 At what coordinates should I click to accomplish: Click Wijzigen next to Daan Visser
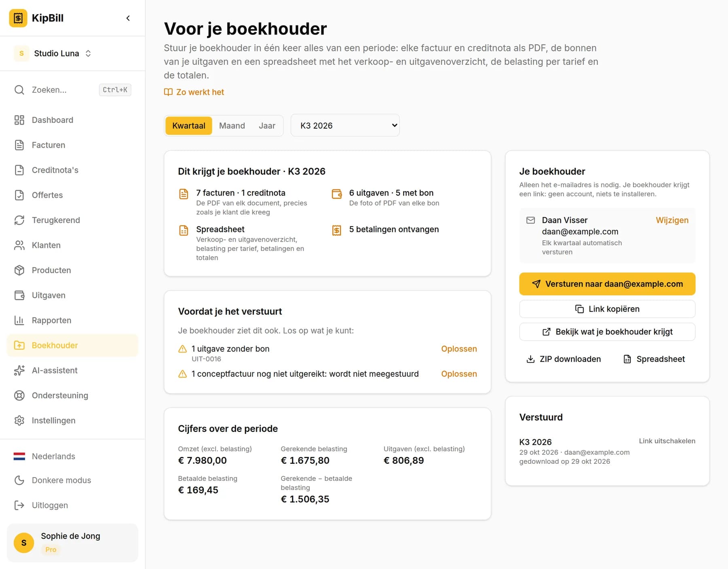click(x=672, y=220)
